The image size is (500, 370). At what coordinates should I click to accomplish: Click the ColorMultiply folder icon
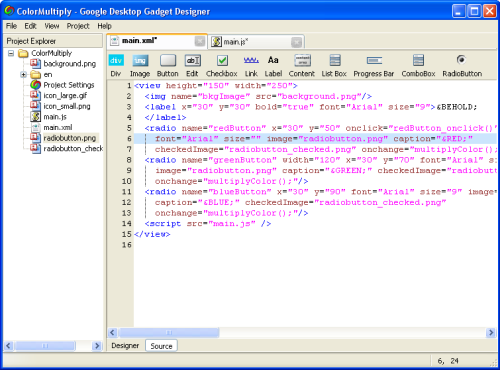(x=23, y=53)
